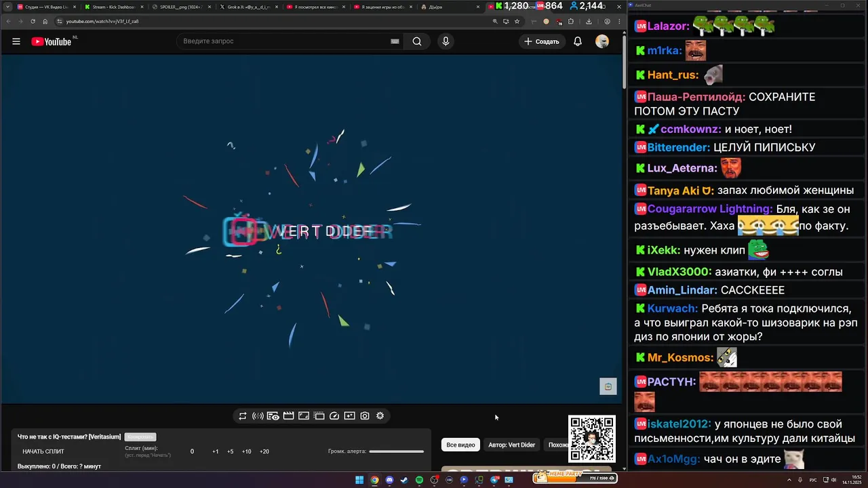Go to the YouTube home logo
This screenshot has width=868, height=488.
[x=52, y=41]
